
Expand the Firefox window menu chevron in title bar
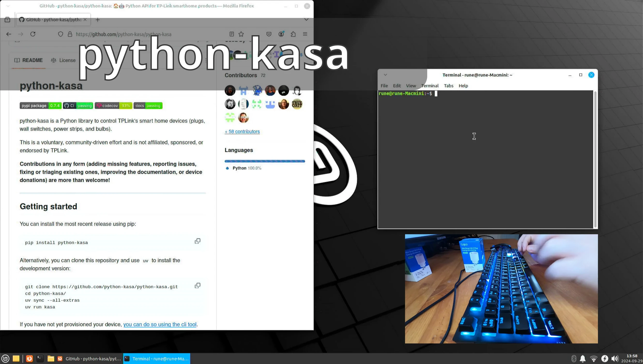pos(8,6)
